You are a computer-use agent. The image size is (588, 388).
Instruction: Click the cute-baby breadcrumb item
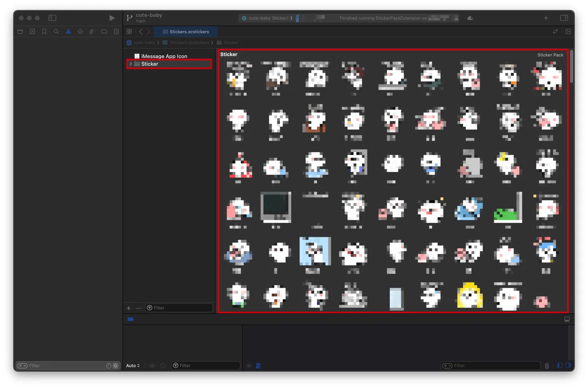pyautogui.click(x=144, y=42)
